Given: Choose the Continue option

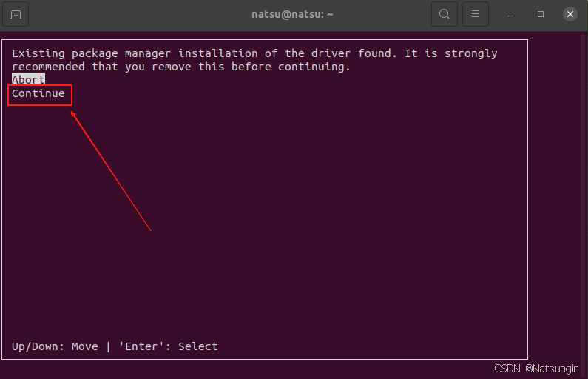Looking at the screenshot, I should point(38,93).
